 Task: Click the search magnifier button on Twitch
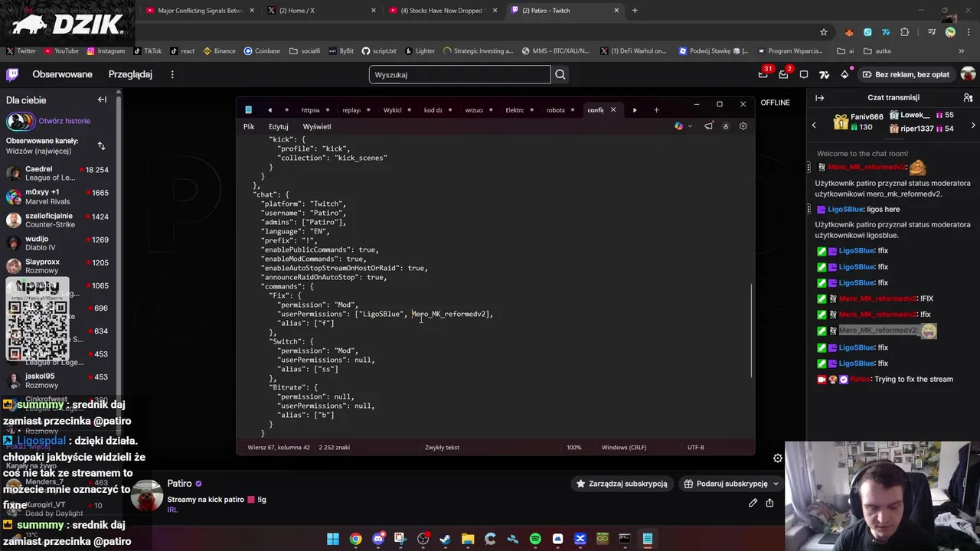click(x=560, y=74)
